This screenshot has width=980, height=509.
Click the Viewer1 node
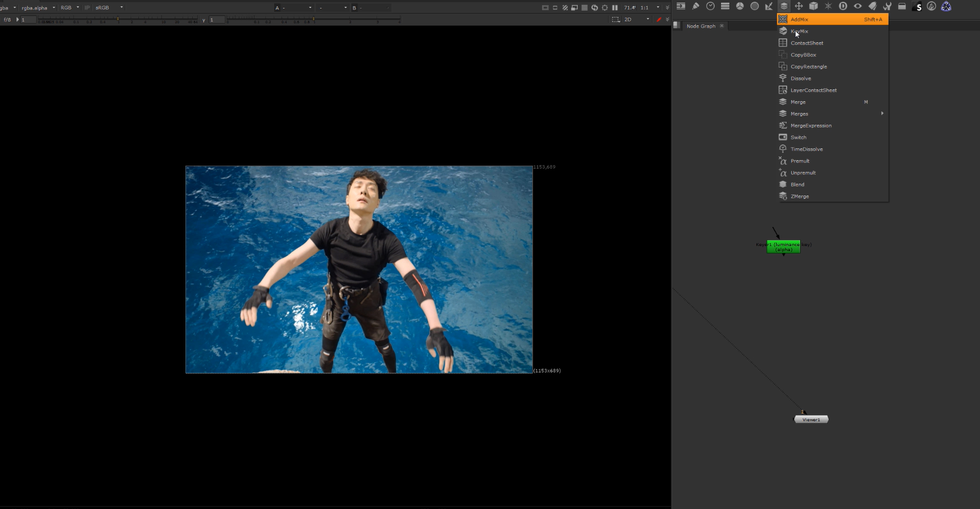coord(811,419)
